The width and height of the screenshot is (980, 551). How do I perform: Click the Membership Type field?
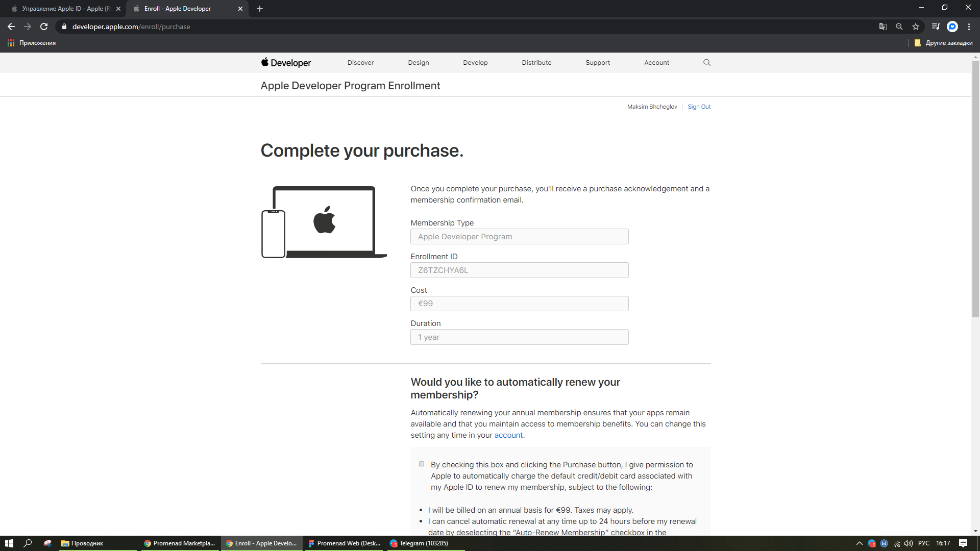[519, 237]
